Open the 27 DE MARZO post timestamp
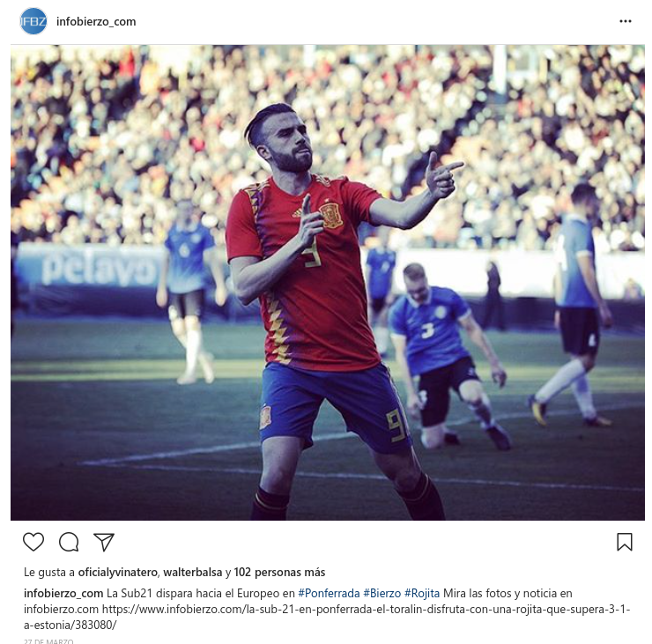The height and width of the screenshot is (644, 652). 48,641
